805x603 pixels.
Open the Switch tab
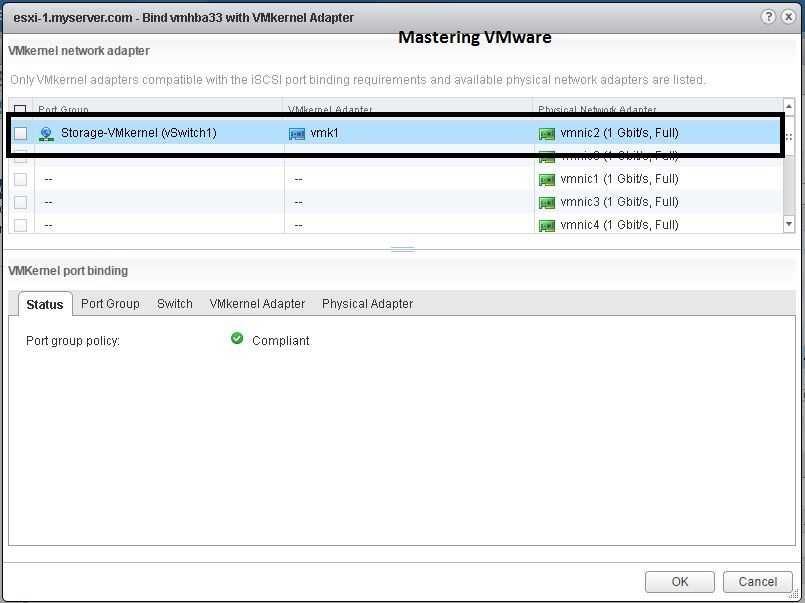tap(175, 304)
